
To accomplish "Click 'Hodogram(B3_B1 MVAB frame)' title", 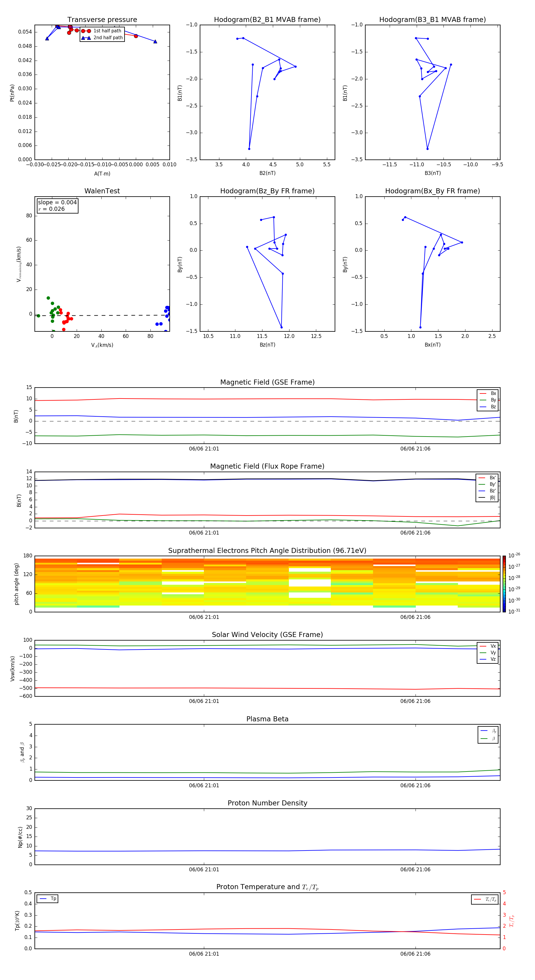I will (x=432, y=20).
